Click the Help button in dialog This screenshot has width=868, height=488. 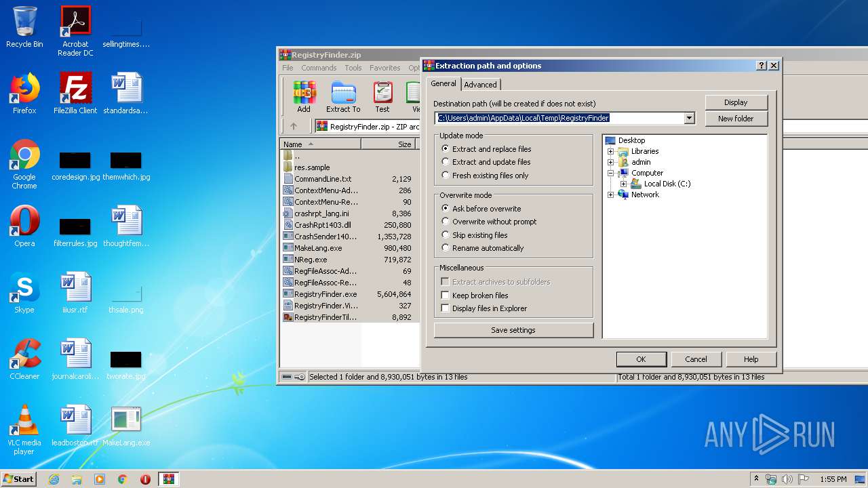751,359
